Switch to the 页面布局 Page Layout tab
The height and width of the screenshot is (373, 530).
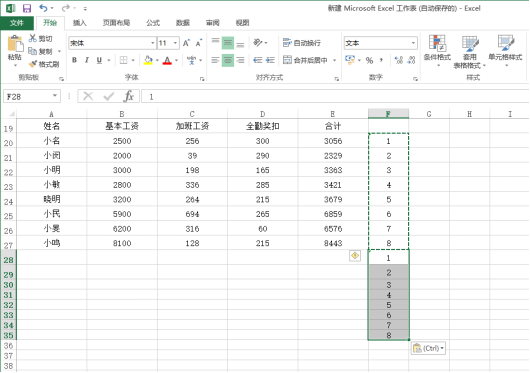[116, 23]
